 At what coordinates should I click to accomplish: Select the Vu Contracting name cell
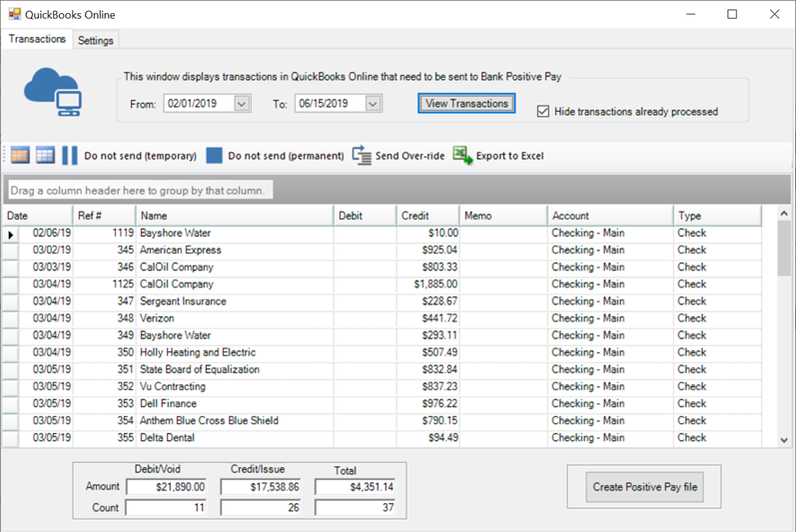click(x=235, y=386)
